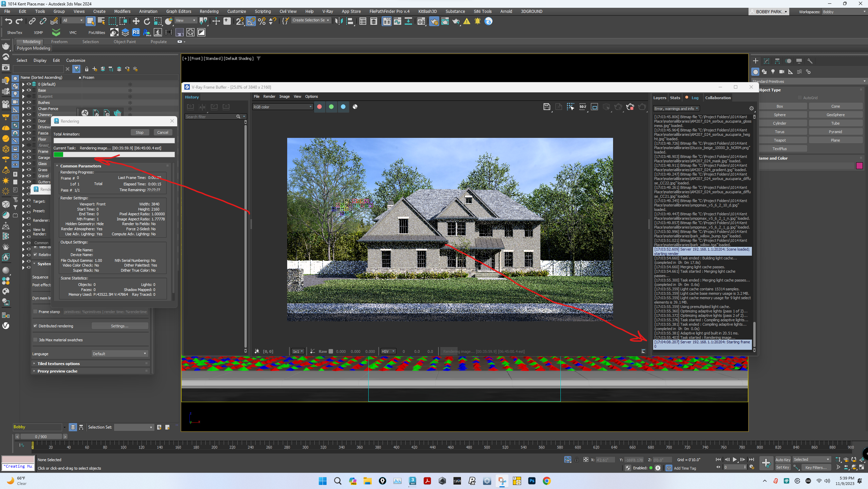Switch to mono/alpha channel view icon
868x489 pixels.
pyautogui.click(x=355, y=107)
